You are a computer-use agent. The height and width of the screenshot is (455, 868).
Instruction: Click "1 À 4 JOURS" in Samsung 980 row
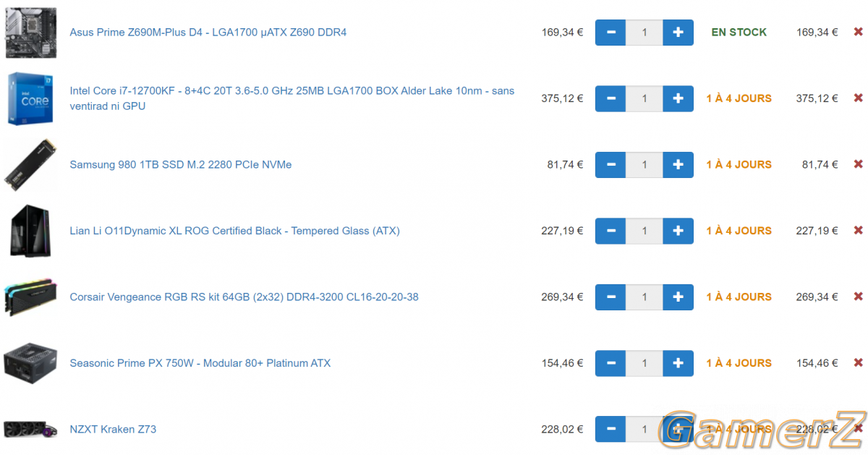pyautogui.click(x=739, y=165)
